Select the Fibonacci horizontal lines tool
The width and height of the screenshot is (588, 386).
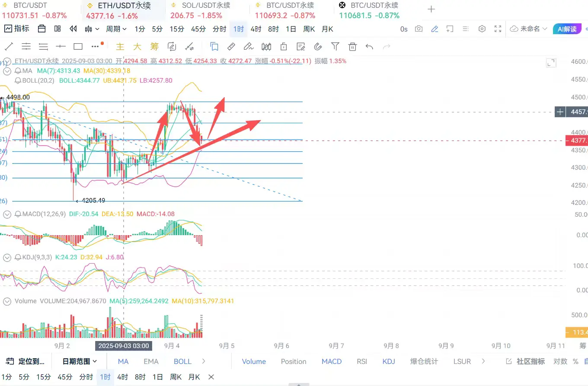pos(43,46)
